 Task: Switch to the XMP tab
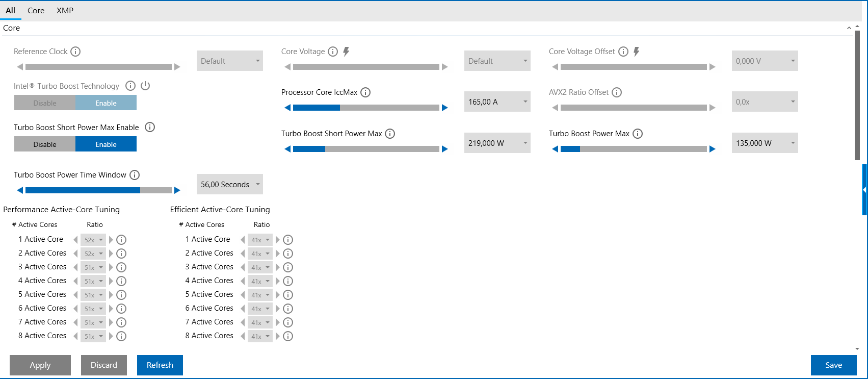pos(65,11)
